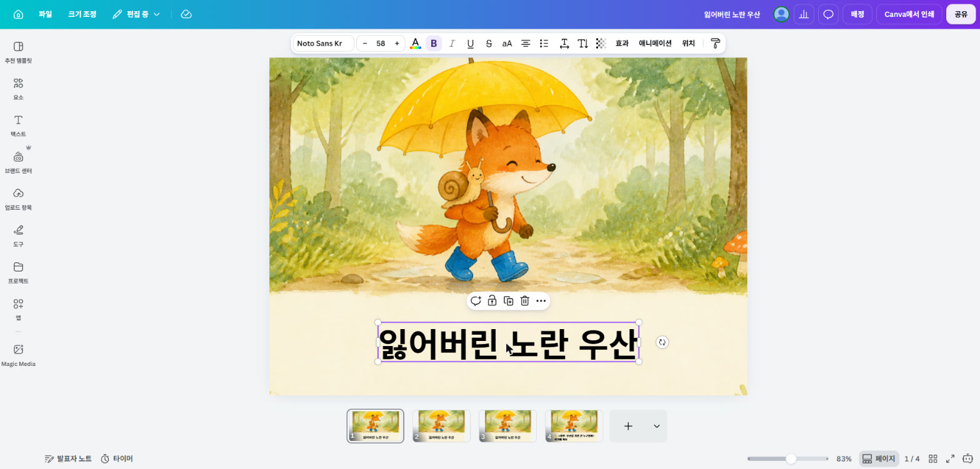This screenshot has width=980, height=469.
Task: Open the 텍스트 text panel
Action: 18,125
